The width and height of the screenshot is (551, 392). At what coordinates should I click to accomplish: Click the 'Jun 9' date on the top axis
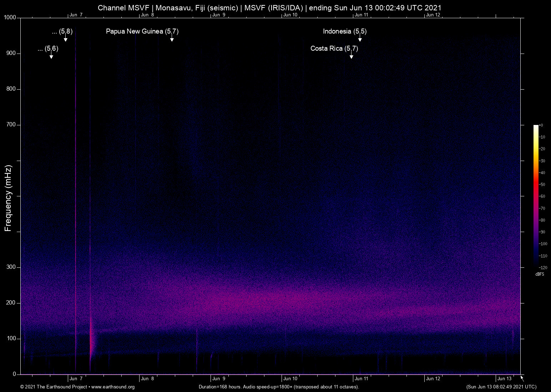(219, 15)
